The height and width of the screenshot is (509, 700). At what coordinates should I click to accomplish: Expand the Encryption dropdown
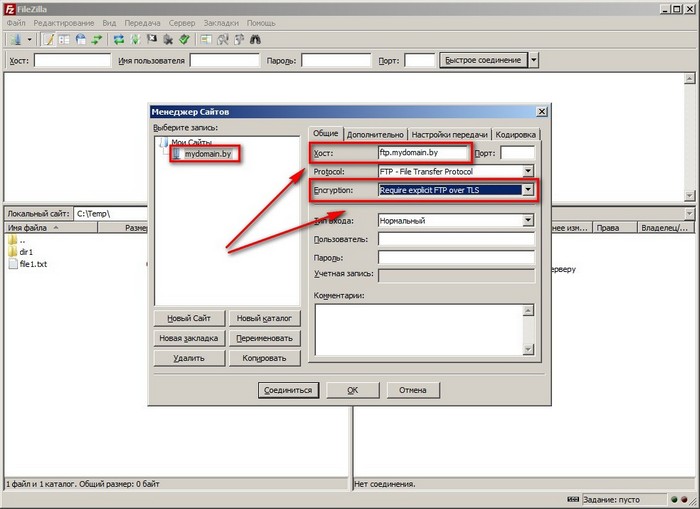click(x=528, y=190)
